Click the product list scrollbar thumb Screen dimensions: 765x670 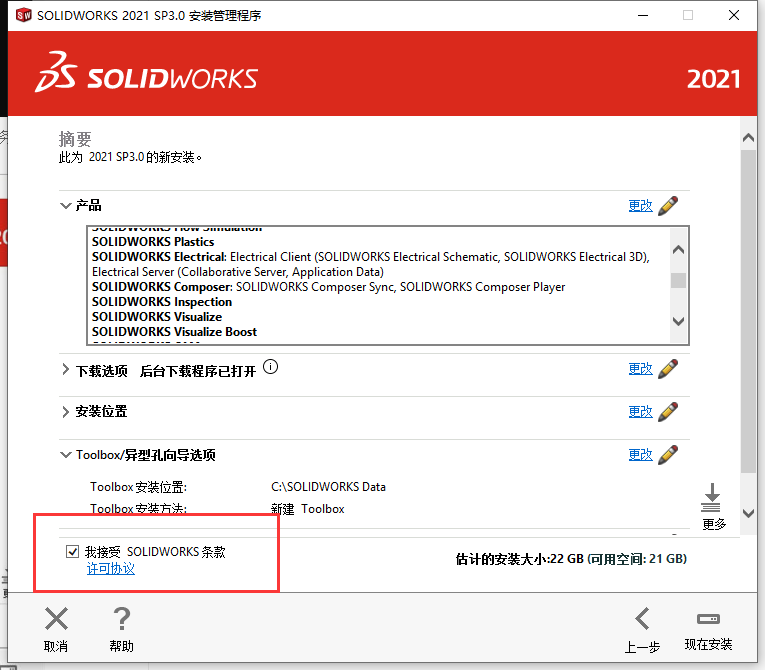(x=678, y=280)
